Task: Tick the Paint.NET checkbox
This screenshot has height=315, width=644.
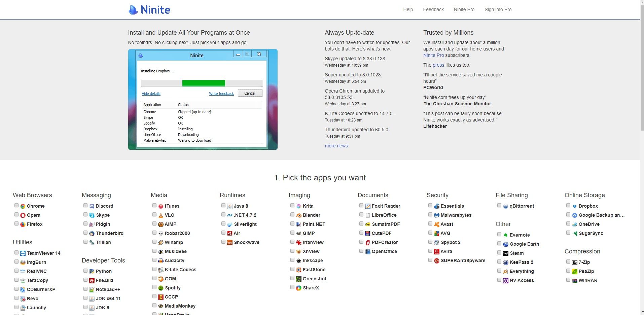Action: click(x=292, y=223)
